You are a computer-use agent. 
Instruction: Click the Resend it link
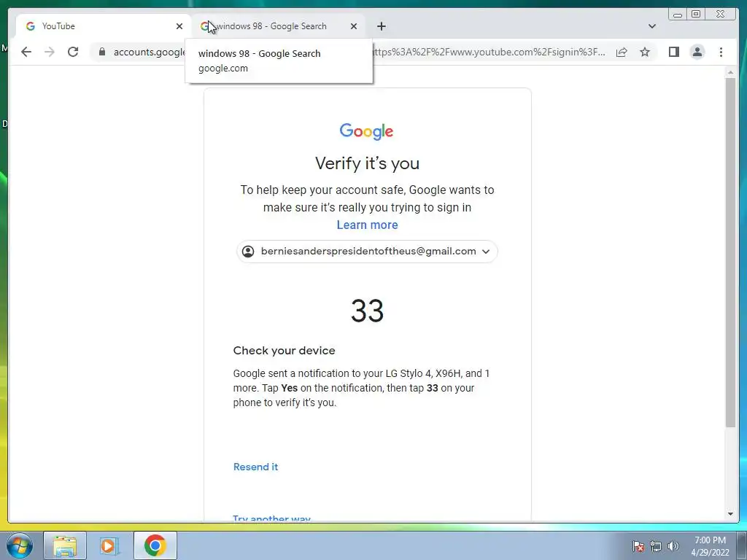255,467
